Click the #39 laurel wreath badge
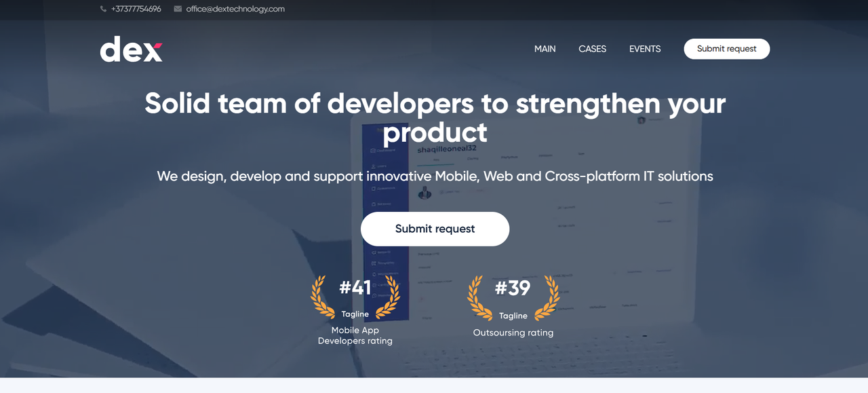 pyautogui.click(x=513, y=297)
